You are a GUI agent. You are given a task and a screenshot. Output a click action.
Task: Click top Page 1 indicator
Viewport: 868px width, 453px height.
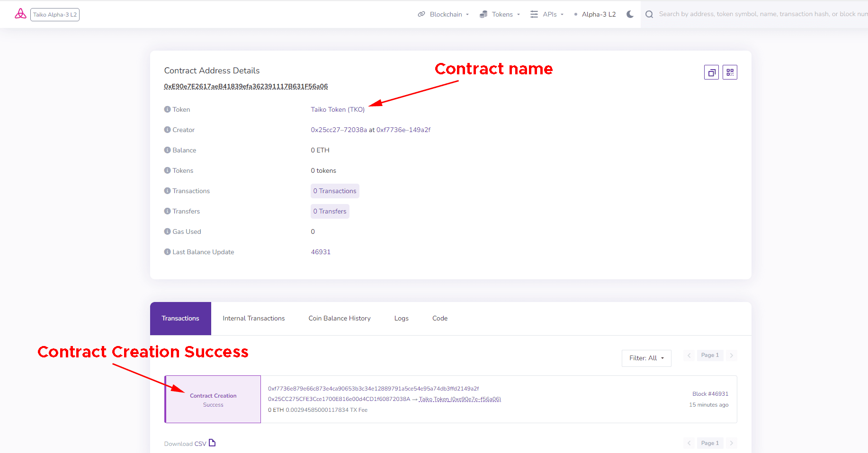click(710, 355)
